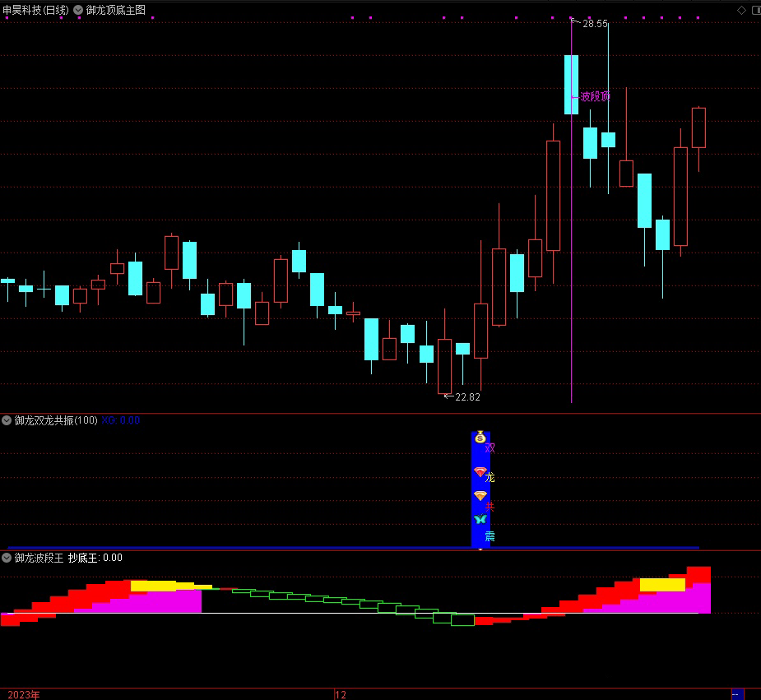Select the 2023年 label on time axis
Image resolution: width=761 pixels, height=700 pixels.
tap(23, 694)
